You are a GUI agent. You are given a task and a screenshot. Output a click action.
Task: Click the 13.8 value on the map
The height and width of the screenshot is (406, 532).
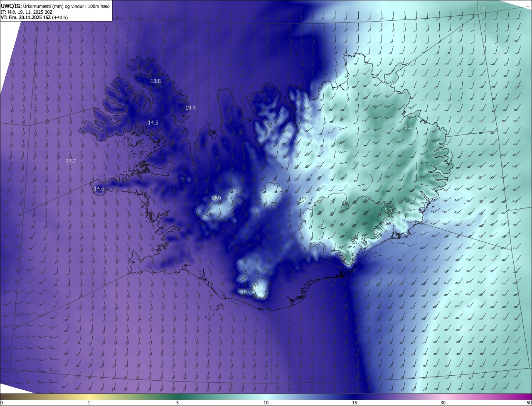[155, 81]
